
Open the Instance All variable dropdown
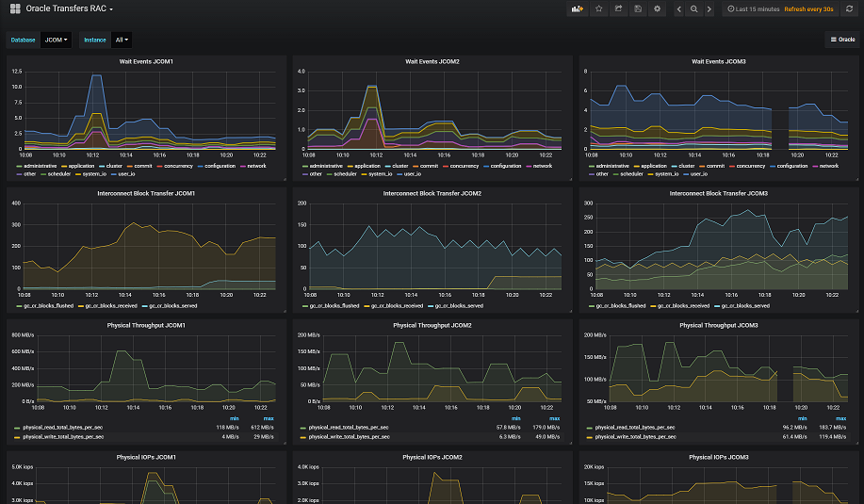[122, 40]
